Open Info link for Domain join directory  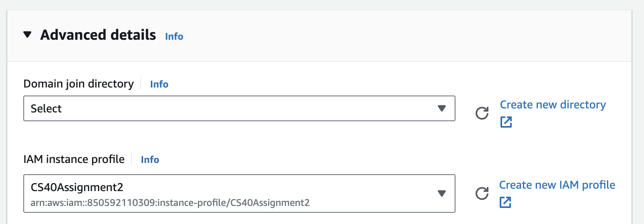tap(159, 84)
